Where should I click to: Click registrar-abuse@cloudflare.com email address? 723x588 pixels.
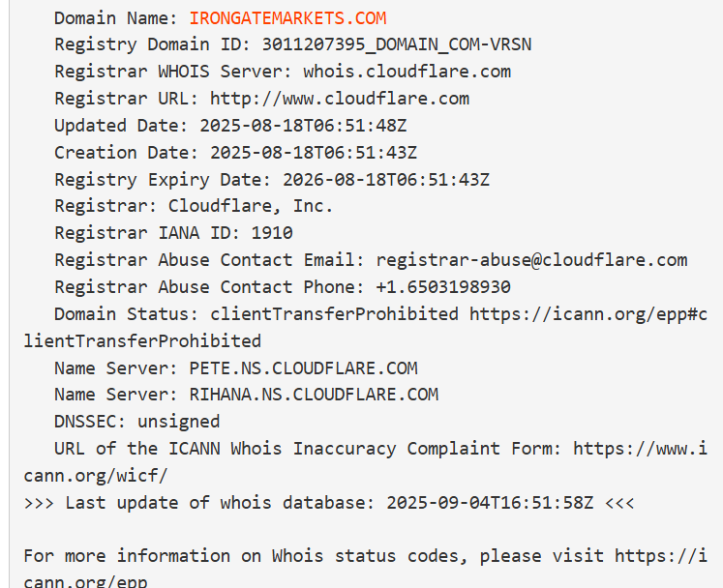point(531,260)
